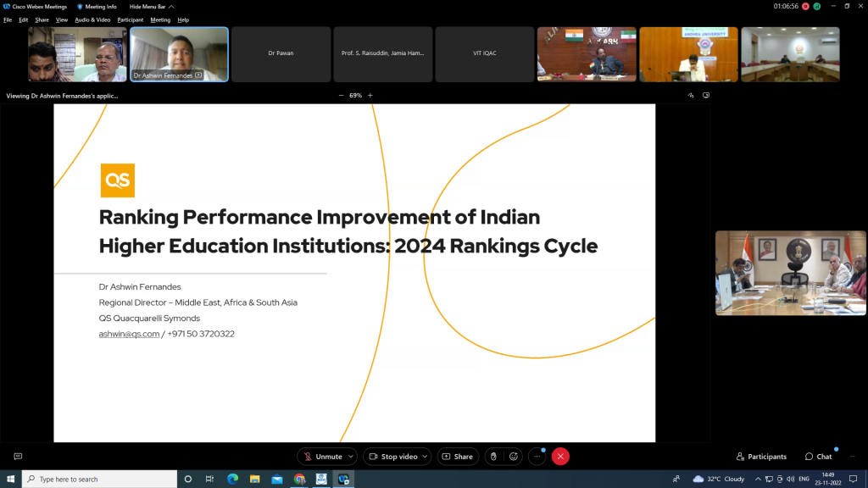Click the annotate pencil icon above shared content
The height and width of the screenshot is (488, 868).
tap(691, 95)
